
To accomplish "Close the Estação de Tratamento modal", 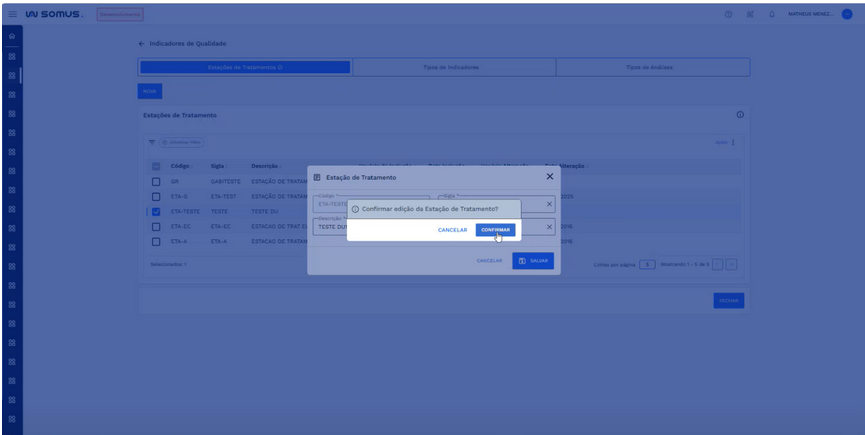I will [549, 176].
